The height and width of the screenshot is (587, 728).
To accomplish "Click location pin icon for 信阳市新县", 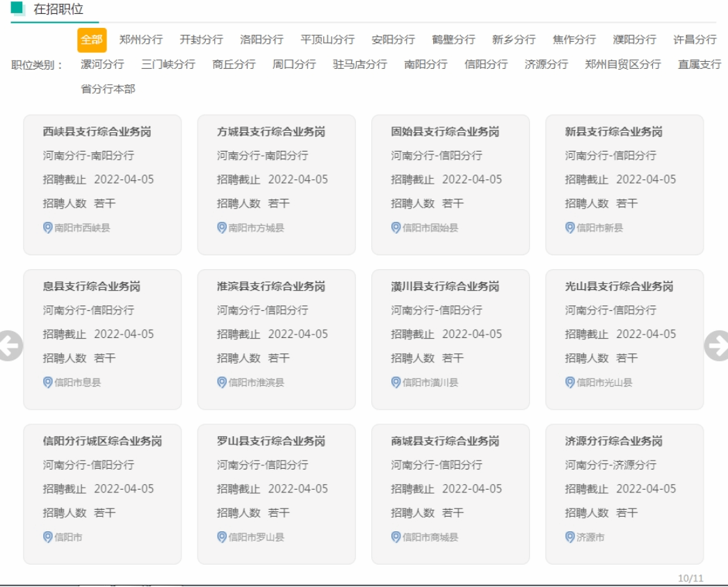I will [569, 227].
